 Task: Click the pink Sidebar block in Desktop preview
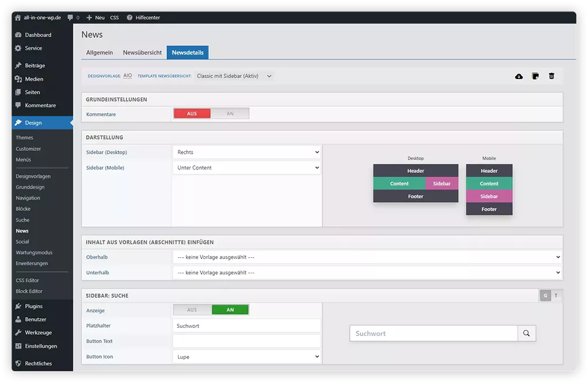[442, 184]
